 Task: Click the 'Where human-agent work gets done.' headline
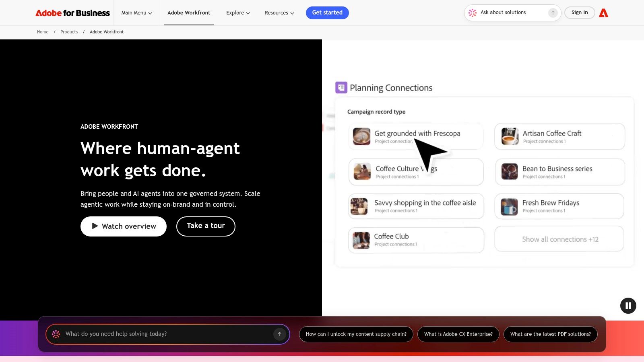160,159
